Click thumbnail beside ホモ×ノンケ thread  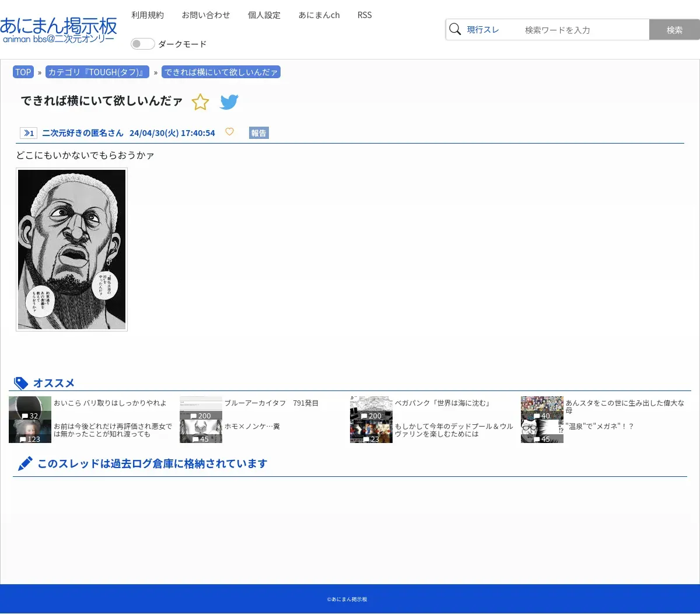tap(201, 431)
